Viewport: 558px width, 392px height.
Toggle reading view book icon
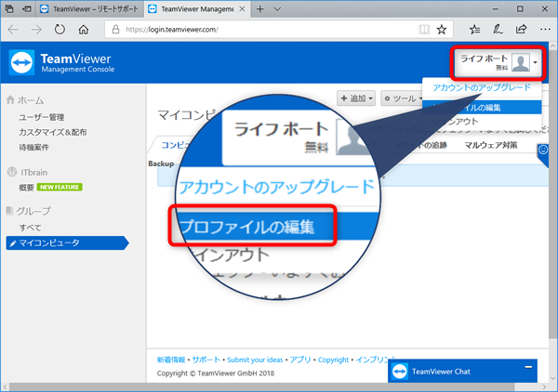pos(424,30)
